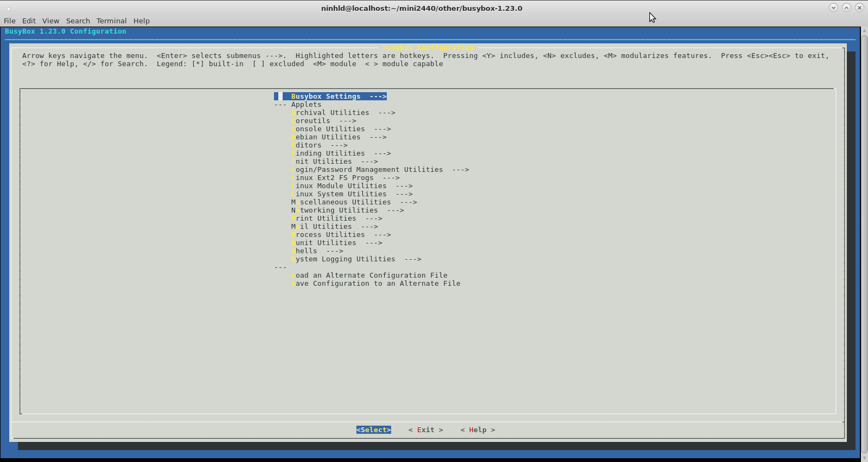Open Print Utilities submenu
Image resolution: width=868 pixels, height=462 pixels.
[x=337, y=219]
